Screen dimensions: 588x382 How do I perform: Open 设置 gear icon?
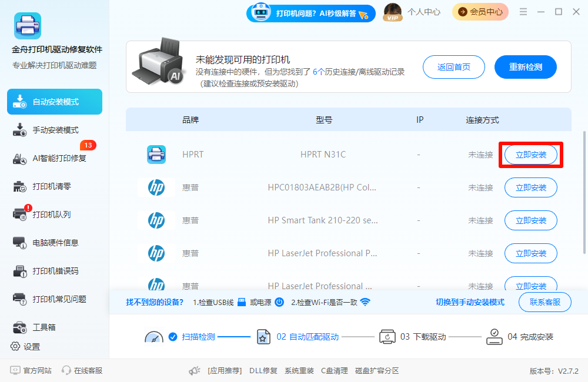click(15, 346)
